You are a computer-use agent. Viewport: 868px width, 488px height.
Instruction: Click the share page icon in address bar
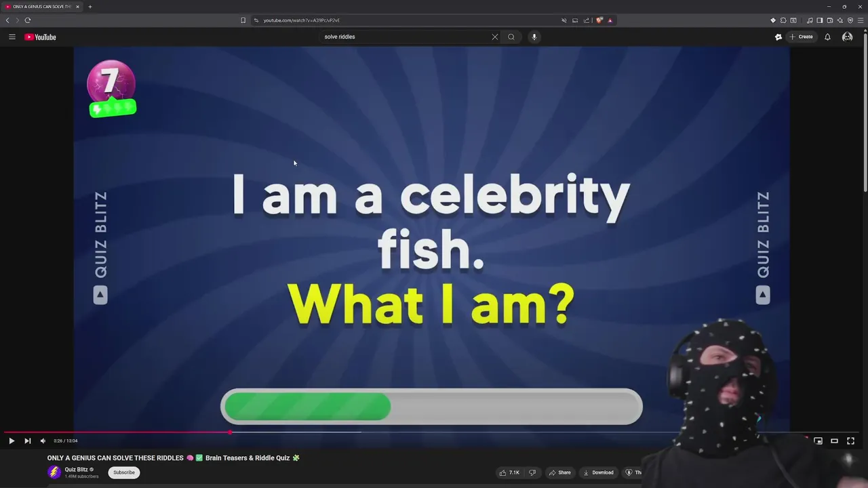tap(587, 20)
